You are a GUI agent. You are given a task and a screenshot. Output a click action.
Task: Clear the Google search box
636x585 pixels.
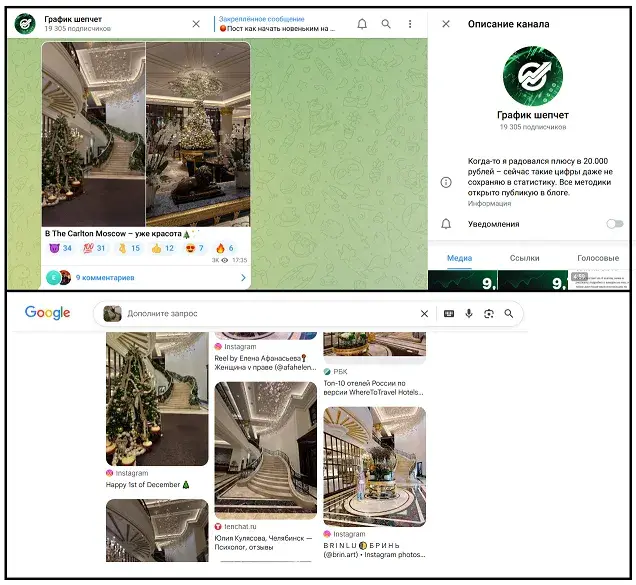point(424,314)
